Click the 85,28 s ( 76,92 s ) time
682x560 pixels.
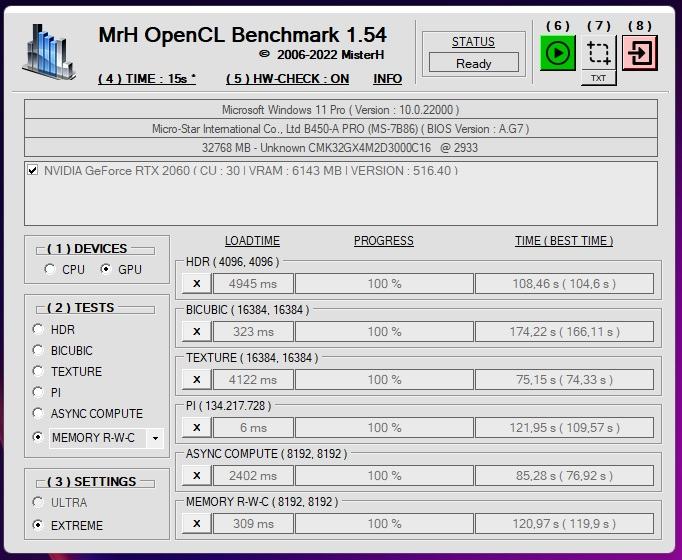pyautogui.click(x=564, y=475)
